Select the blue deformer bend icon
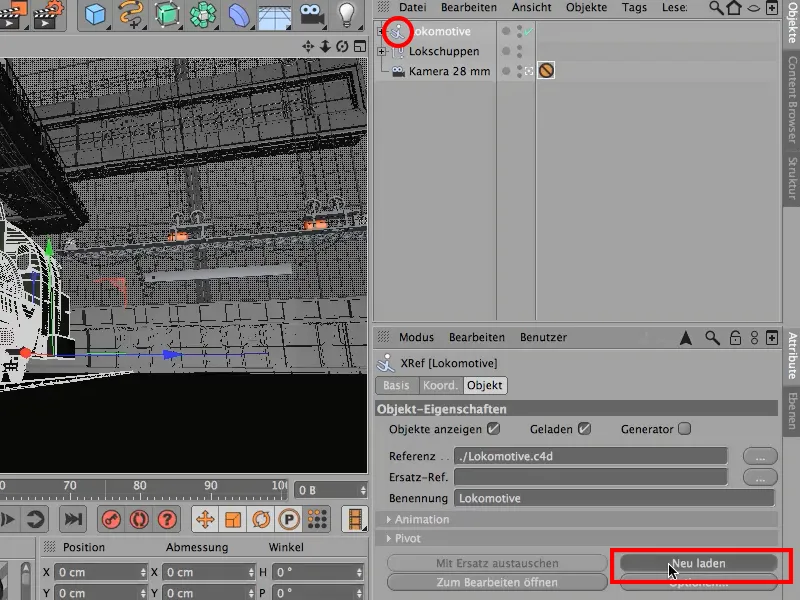This screenshot has width=800, height=600. [238, 14]
